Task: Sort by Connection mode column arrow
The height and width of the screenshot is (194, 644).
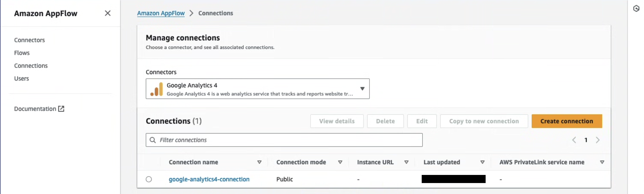Action: point(340,162)
